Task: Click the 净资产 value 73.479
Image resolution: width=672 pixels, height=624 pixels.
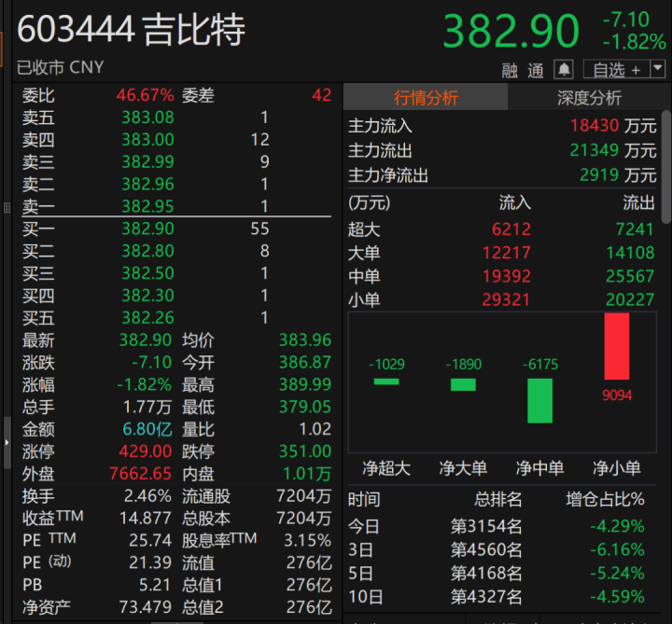Action: (146, 607)
